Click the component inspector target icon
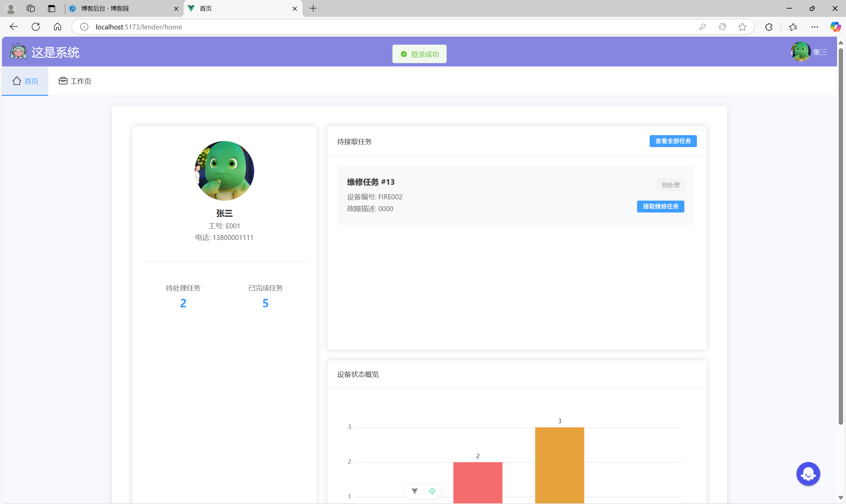The width and height of the screenshot is (846, 504). 432,491
